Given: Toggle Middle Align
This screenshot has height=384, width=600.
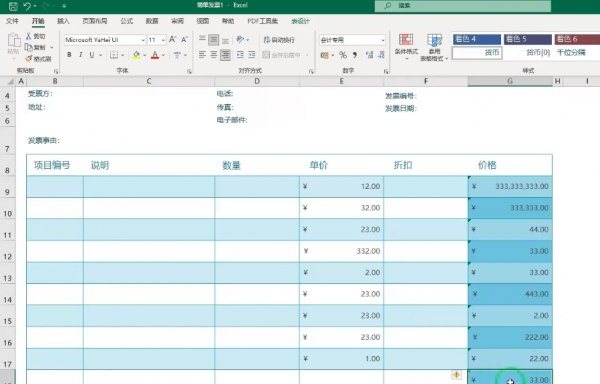Looking at the screenshot, I should (214, 39).
